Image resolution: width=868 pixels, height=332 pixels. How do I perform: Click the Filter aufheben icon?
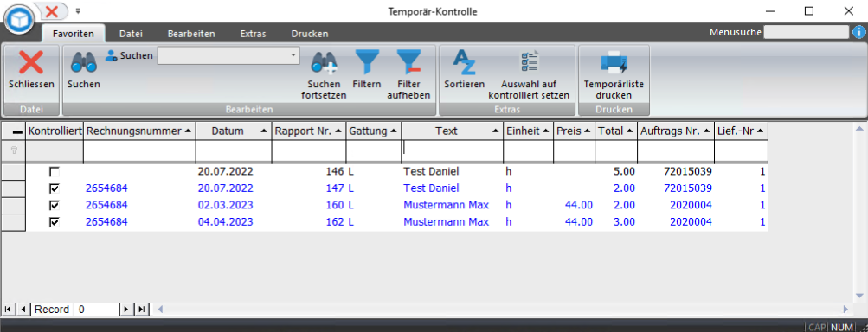pos(408,62)
